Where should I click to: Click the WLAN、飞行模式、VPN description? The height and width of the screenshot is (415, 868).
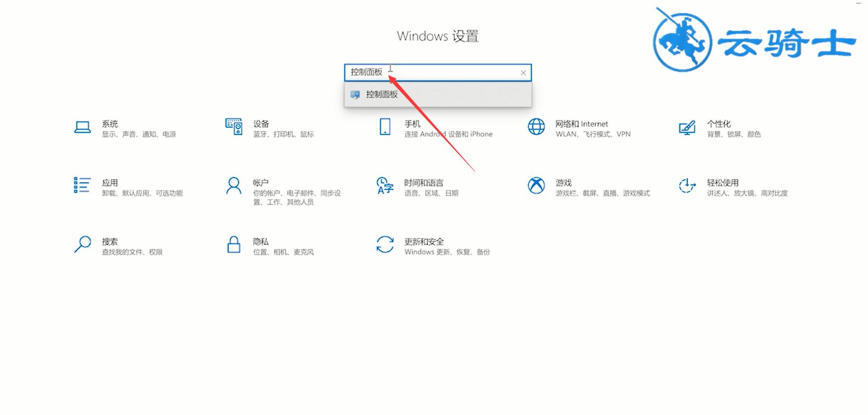[593, 134]
